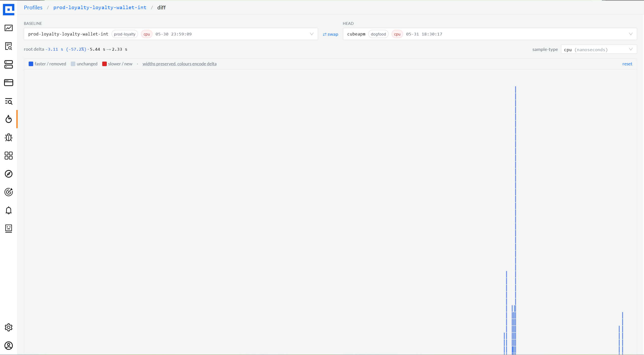The image size is (644, 355).
Task: Click the diff breadcrumb text
Action: [161, 7]
